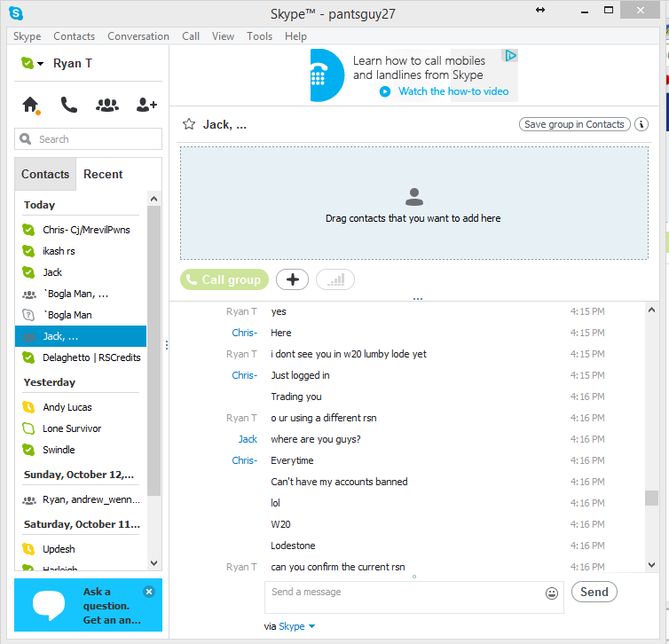Screen dimensions: 669x644
Task: Click message 'where are you guys?'
Action: coord(316,439)
